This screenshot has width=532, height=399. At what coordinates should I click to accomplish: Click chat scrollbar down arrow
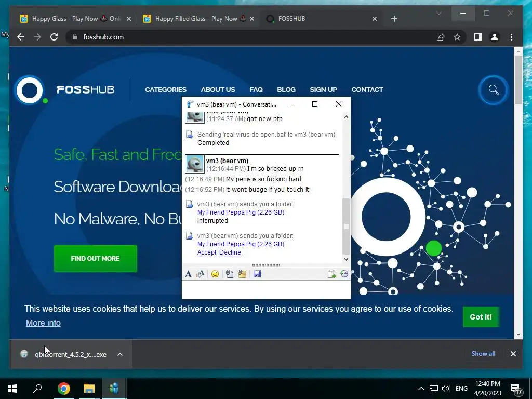coord(346,259)
